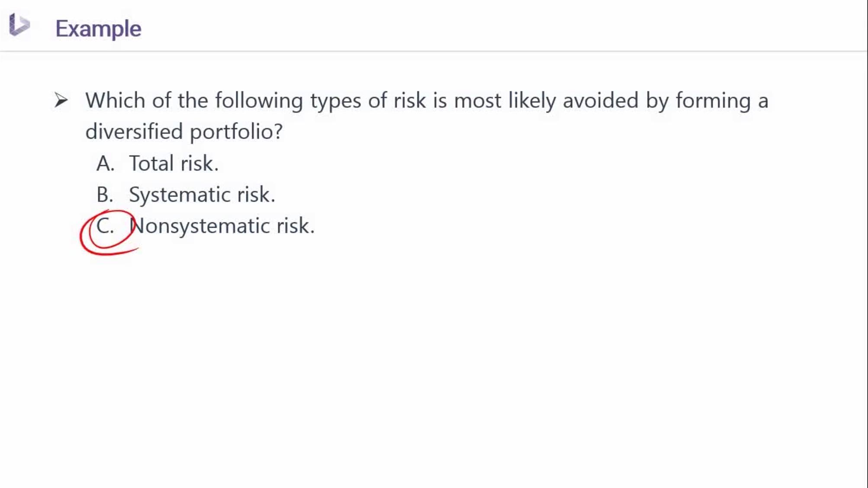Choose the "Total risk." option text

(x=174, y=164)
